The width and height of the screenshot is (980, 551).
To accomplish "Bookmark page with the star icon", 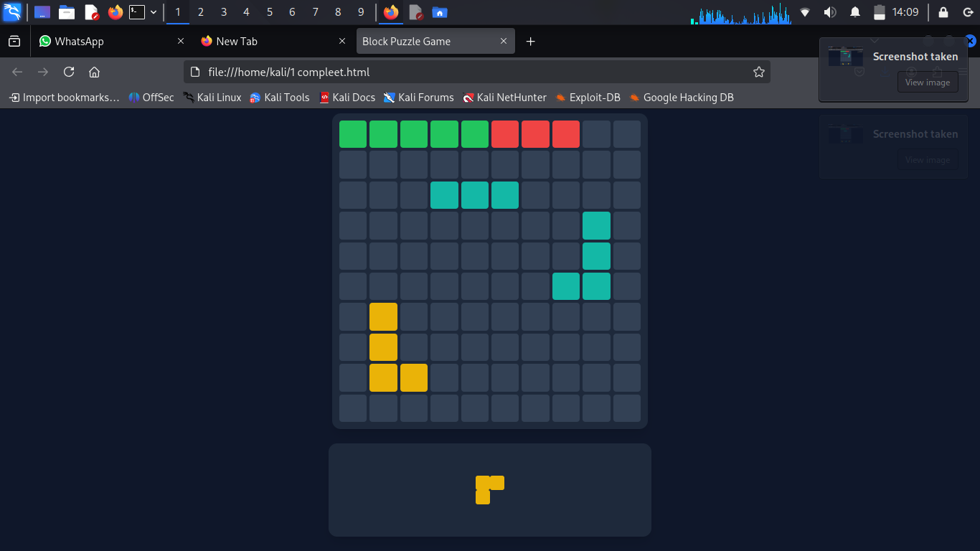I will pyautogui.click(x=758, y=72).
